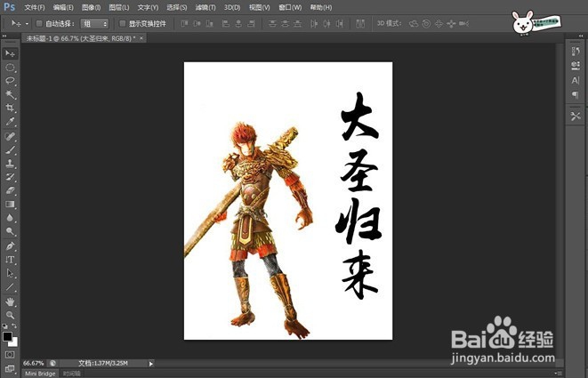588x378 pixels.
Task: Select the Crop tool
Action: 10,108
